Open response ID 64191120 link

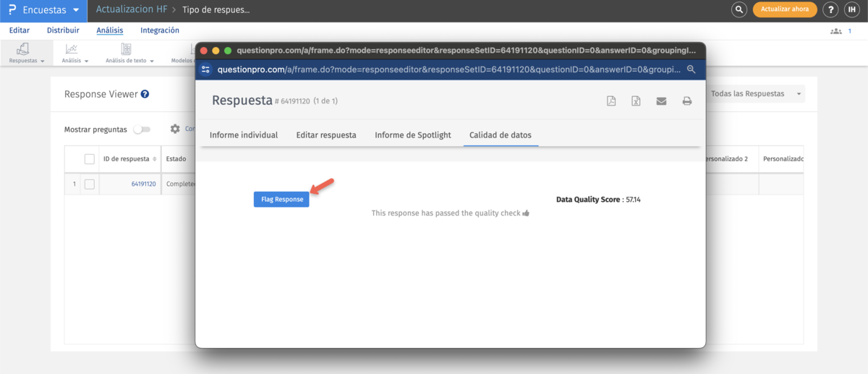[x=143, y=184]
